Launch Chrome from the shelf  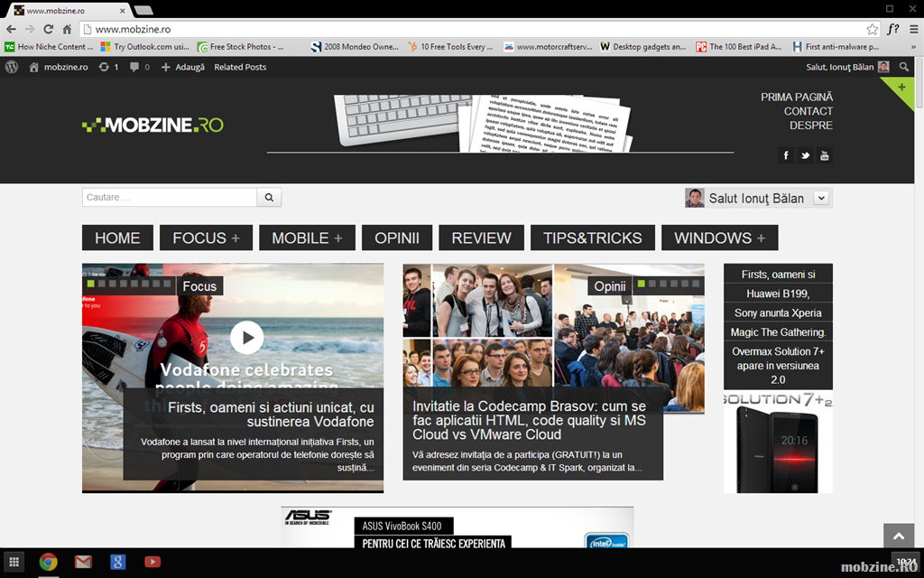(x=49, y=562)
